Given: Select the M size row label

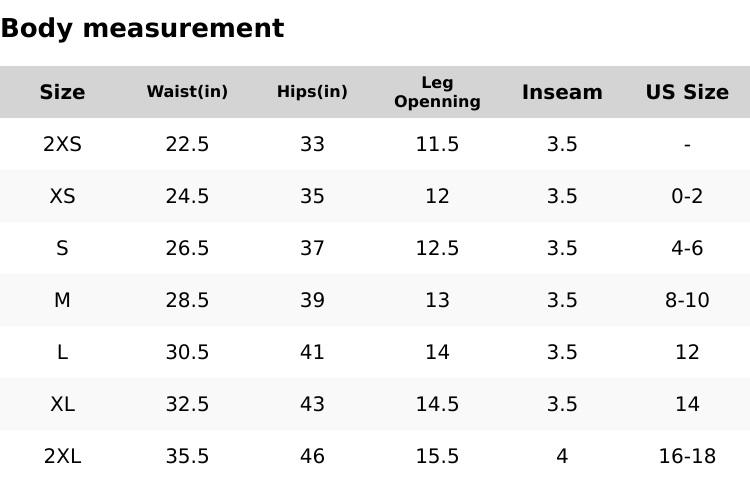Looking at the screenshot, I should (62, 300).
